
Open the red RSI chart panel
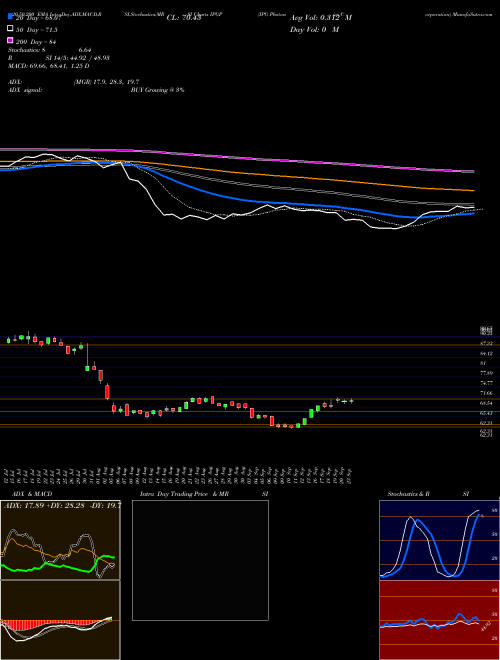point(439,620)
